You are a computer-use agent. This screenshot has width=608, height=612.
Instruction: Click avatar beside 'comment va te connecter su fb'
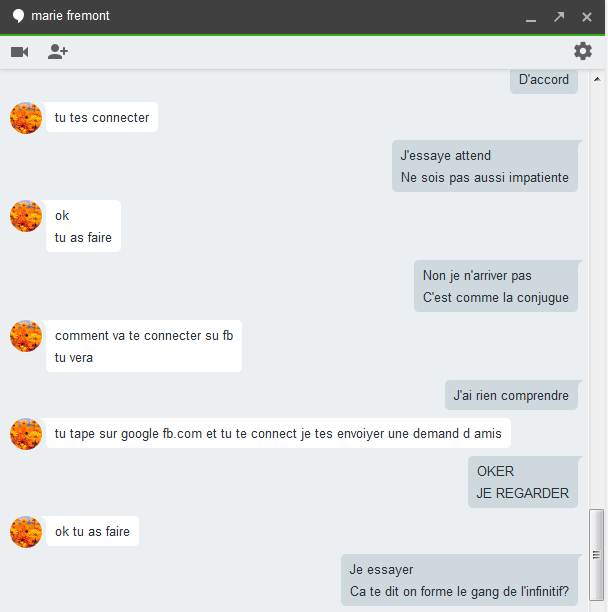[26, 336]
